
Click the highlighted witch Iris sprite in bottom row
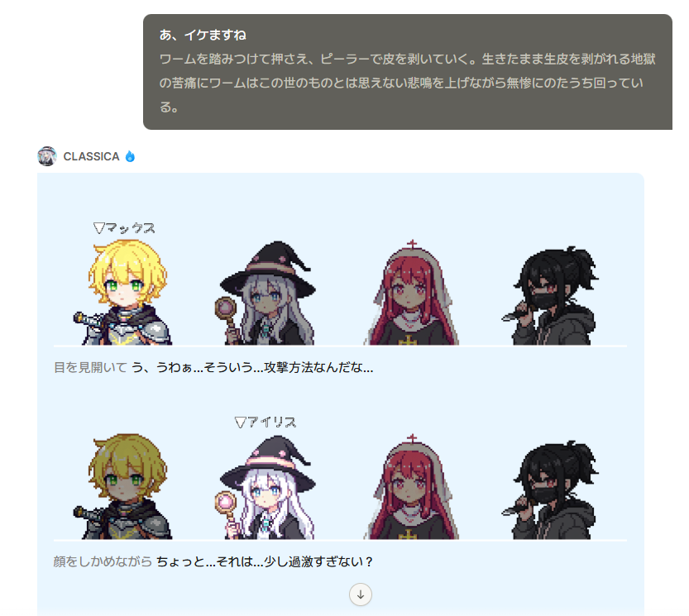point(266,487)
